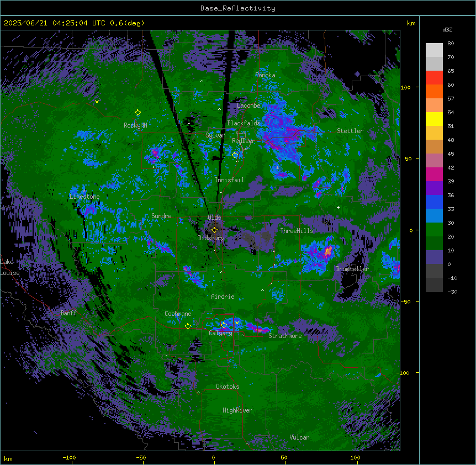Select the Airdrie label
The width and height of the screenshot is (476, 465).
223,297
